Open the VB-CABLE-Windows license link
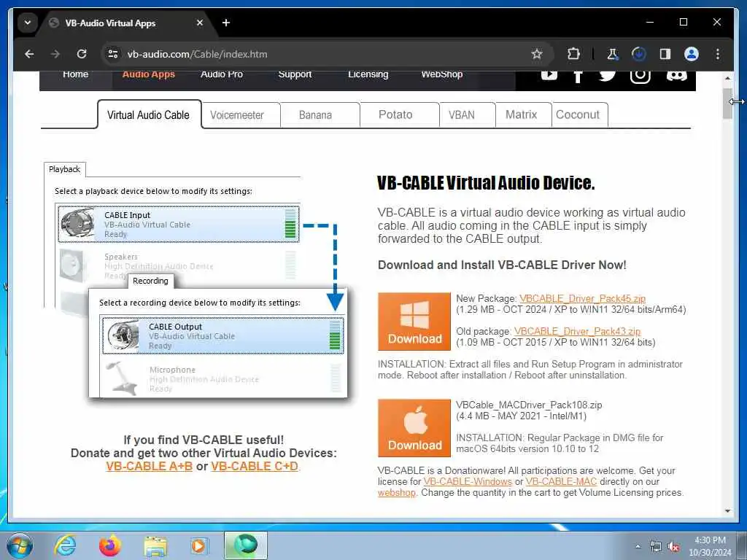This screenshot has width=747, height=560. click(468, 481)
